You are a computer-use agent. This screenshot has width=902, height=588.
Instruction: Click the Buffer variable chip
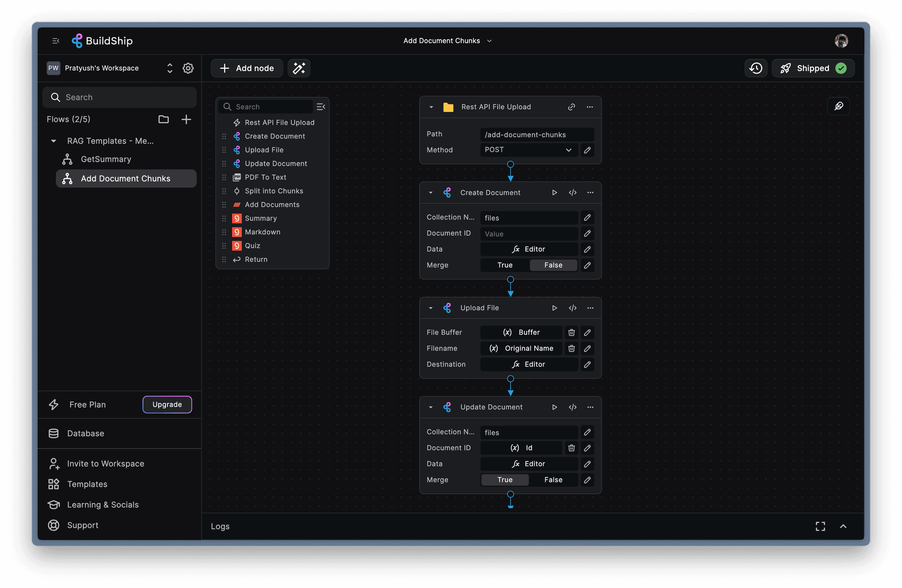pyautogui.click(x=521, y=333)
